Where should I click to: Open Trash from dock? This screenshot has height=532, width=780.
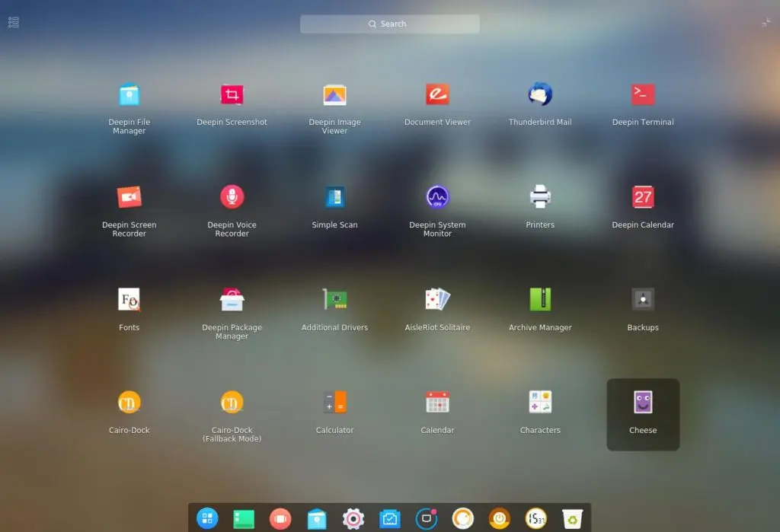point(573,519)
